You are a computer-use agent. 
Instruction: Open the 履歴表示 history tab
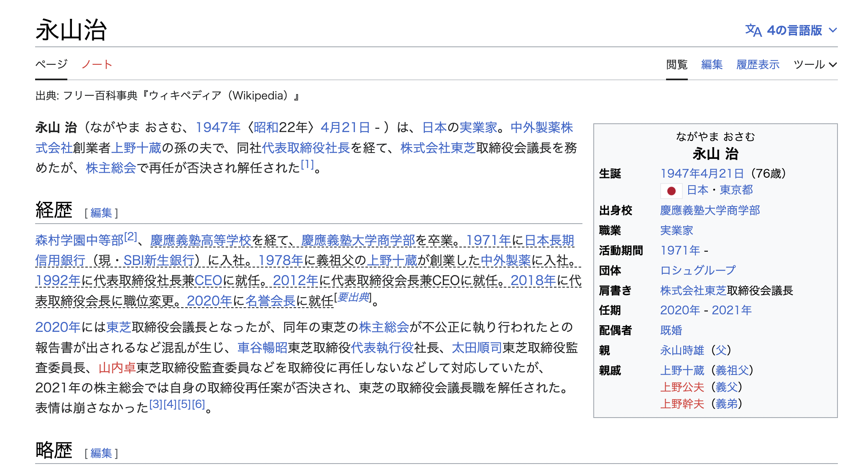tap(758, 64)
